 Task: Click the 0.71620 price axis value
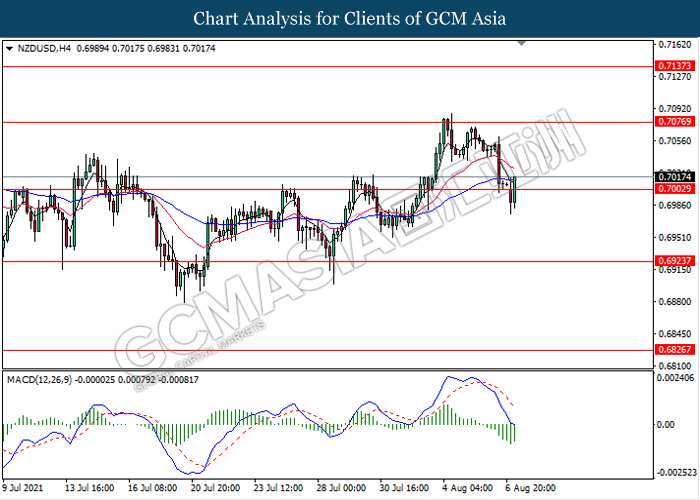(x=675, y=45)
